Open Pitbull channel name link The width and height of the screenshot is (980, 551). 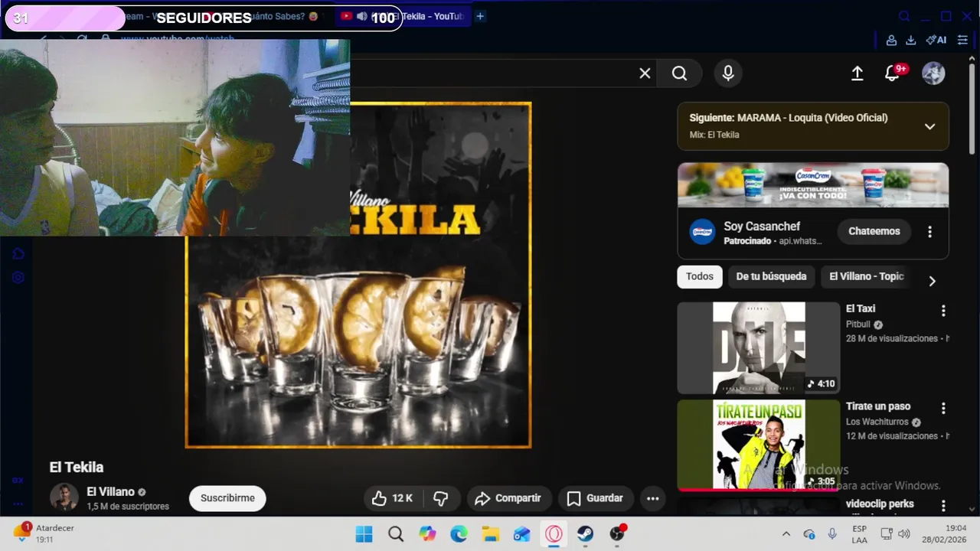[x=858, y=324]
